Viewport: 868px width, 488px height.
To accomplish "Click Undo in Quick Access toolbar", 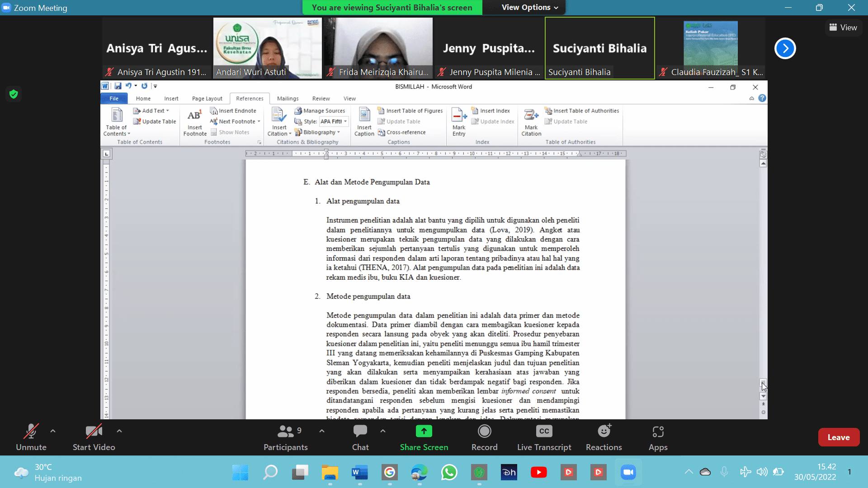I will click(x=128, y=86).
